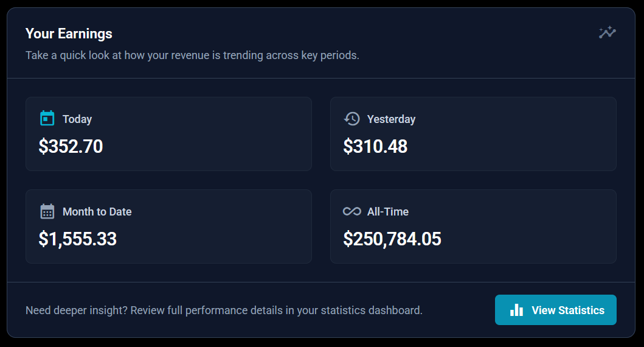Click the revenue trending subtitle text
Image resolution: width=644 pixels, height=347 pixels.
click(x=192, y=55)
